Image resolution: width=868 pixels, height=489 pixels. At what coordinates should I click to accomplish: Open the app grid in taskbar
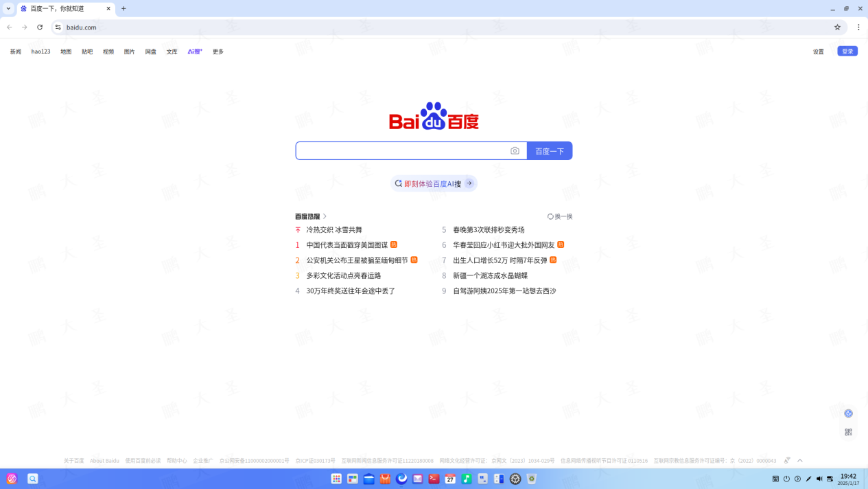coord(336,479)
